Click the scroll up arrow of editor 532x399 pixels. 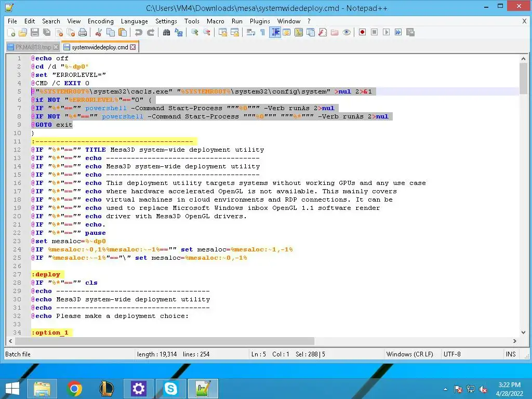click(523, 59)
